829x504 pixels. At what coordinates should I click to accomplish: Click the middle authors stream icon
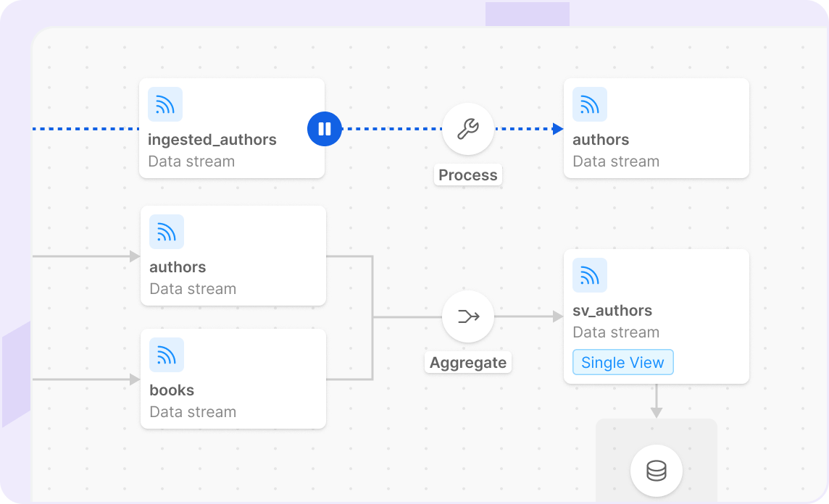point(167,232)
